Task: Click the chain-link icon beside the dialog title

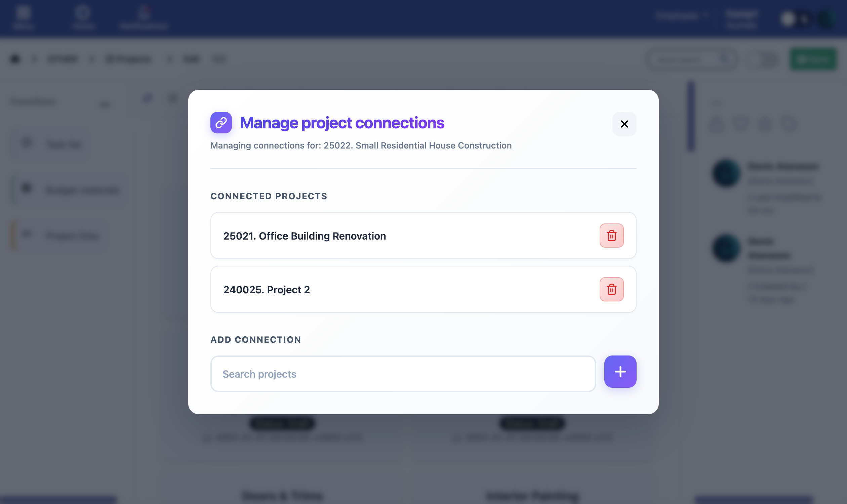Action: [221, 123]
